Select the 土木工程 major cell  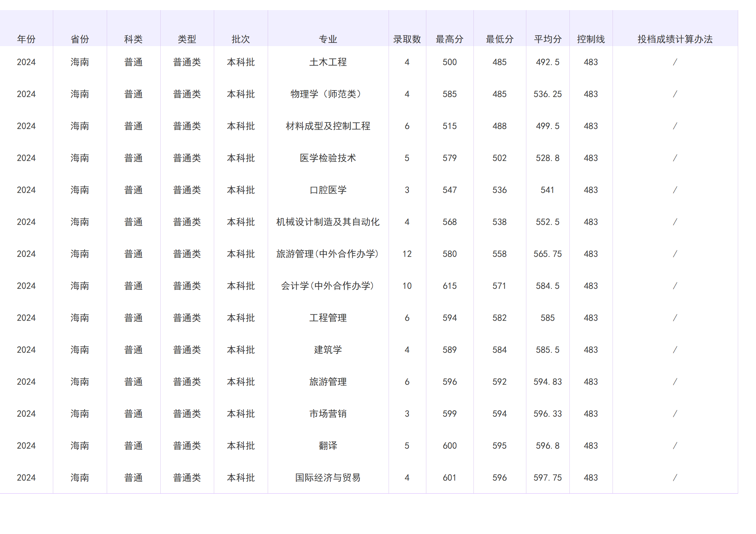328,62
